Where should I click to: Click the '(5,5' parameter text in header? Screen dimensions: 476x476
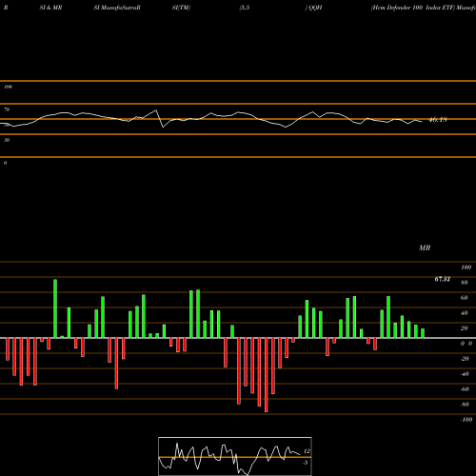point(245,8)
